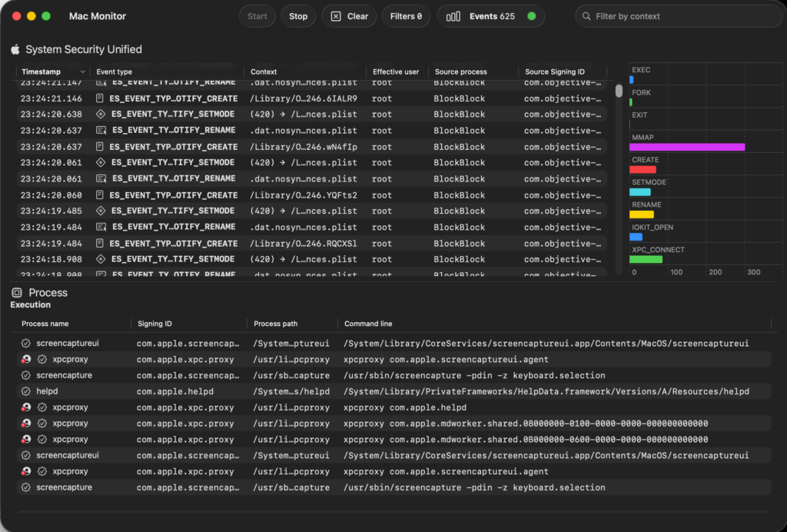Screen dimensions: 787x532
Task: Toggle the Timestamp column sort chevron
Action: point(82,71)
